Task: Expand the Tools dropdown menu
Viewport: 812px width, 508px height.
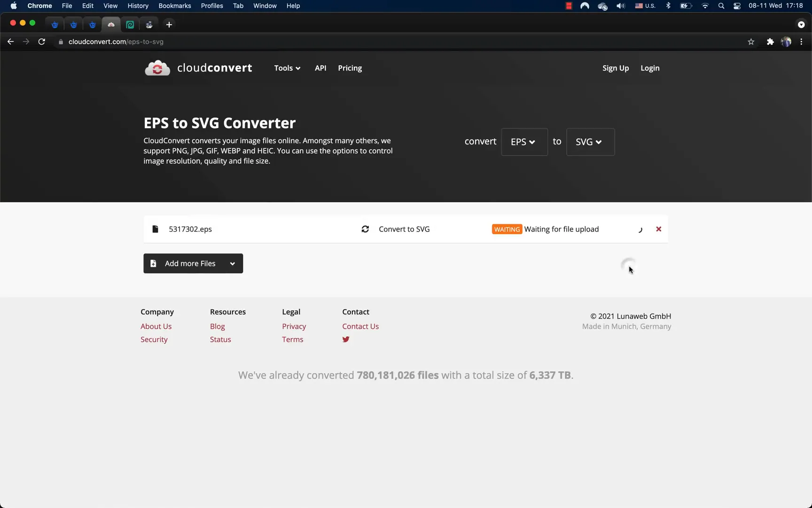Action: [x=287, y=68]
